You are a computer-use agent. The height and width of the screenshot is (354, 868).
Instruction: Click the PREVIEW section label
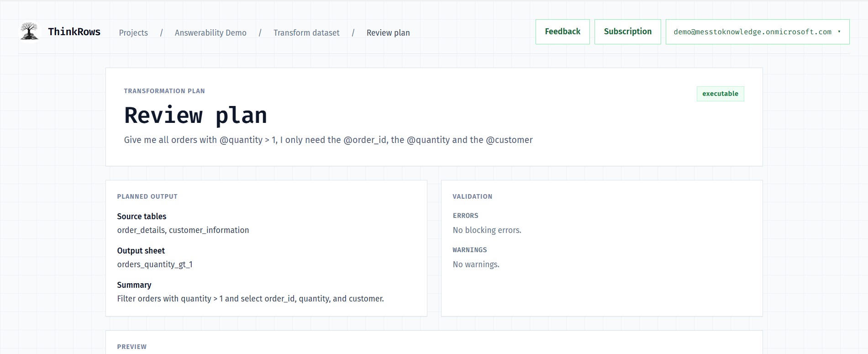click(x=132, y=347)
